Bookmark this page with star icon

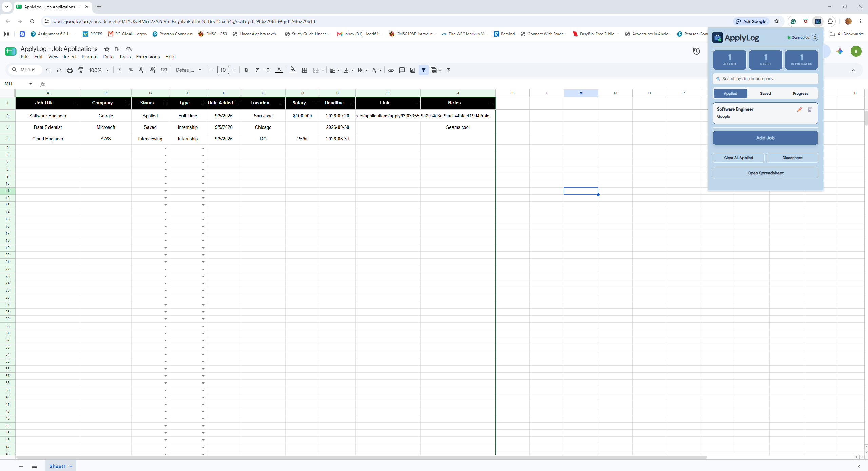coord(776,21)
